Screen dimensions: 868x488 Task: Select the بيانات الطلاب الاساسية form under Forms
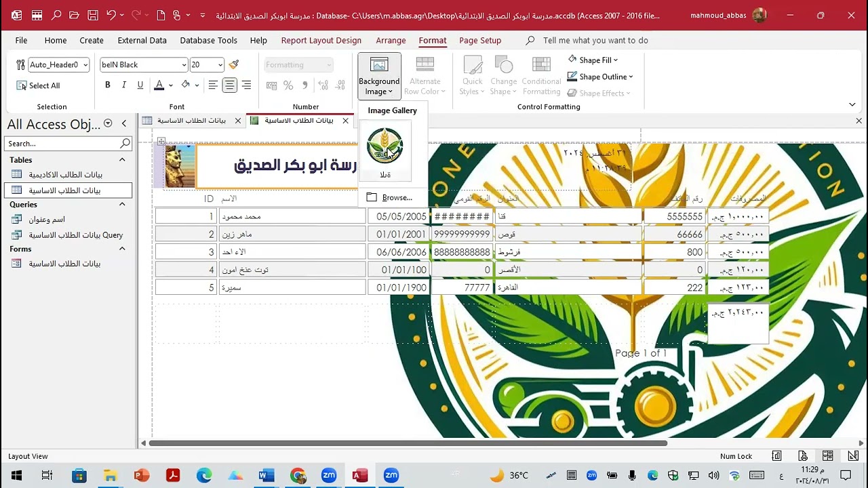click(68, 264)
